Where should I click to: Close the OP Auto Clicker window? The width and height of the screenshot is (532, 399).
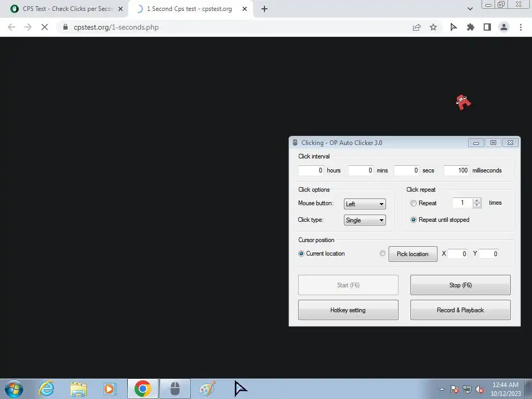tap(510, 143)
